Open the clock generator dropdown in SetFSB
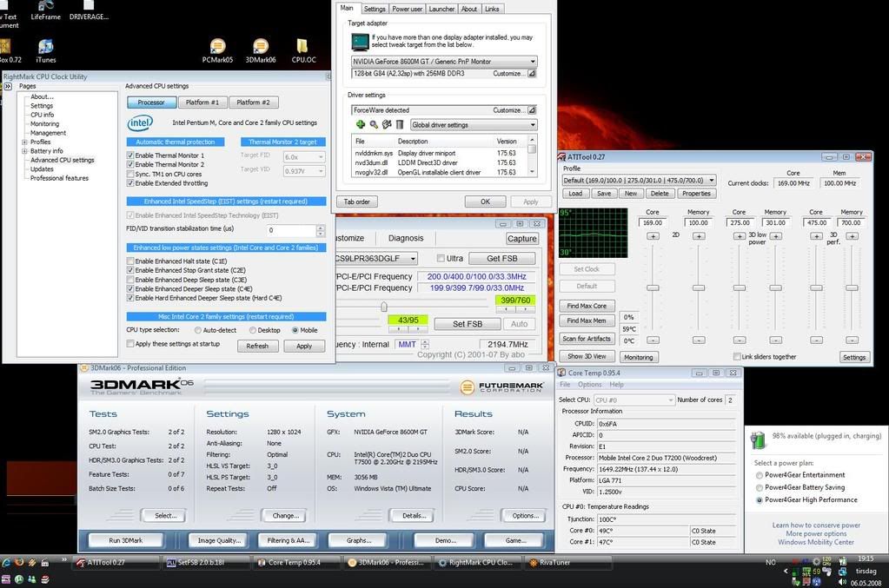The image size is (889, 588). click(376, 258)
